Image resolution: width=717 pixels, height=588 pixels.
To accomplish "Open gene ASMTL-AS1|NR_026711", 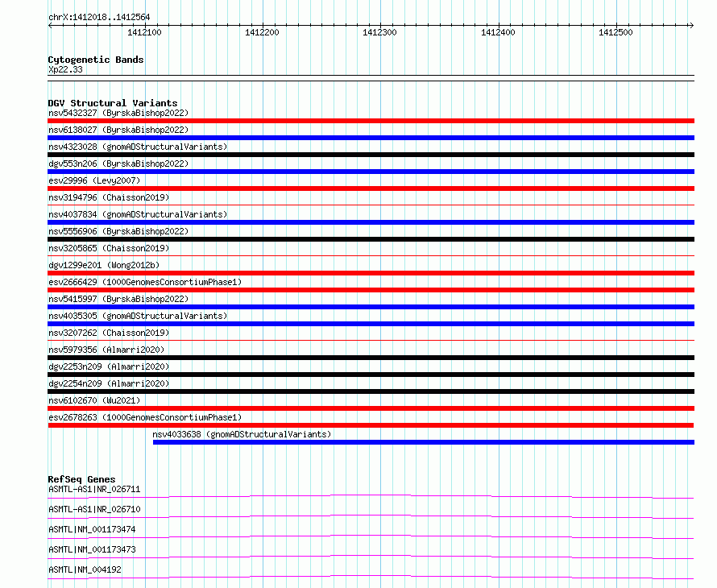I will [94, 489].
